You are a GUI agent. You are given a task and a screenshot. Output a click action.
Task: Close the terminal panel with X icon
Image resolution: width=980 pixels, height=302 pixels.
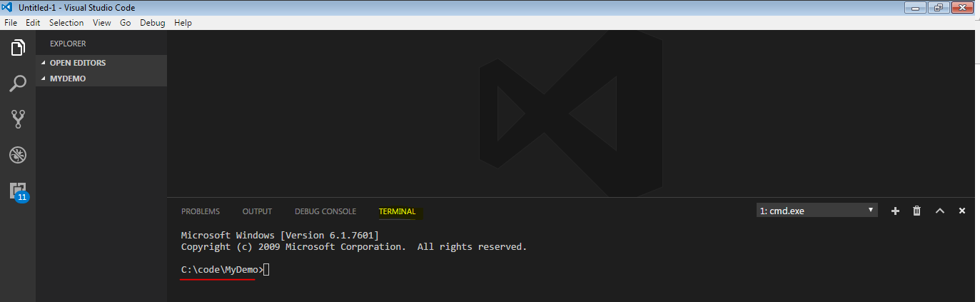tap(962, 211)
